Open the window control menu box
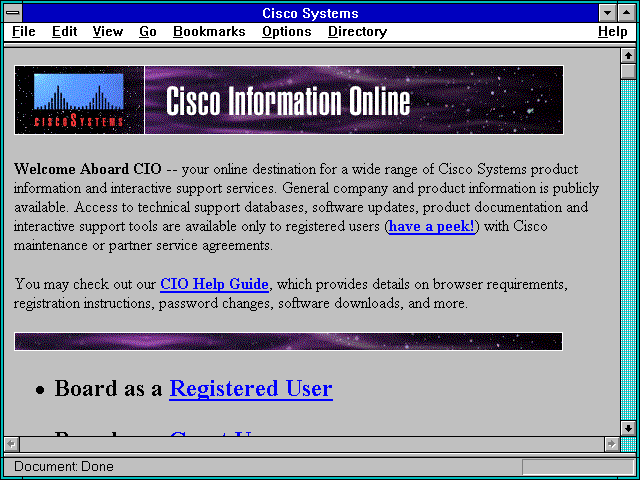 click(x=13, y=13)
